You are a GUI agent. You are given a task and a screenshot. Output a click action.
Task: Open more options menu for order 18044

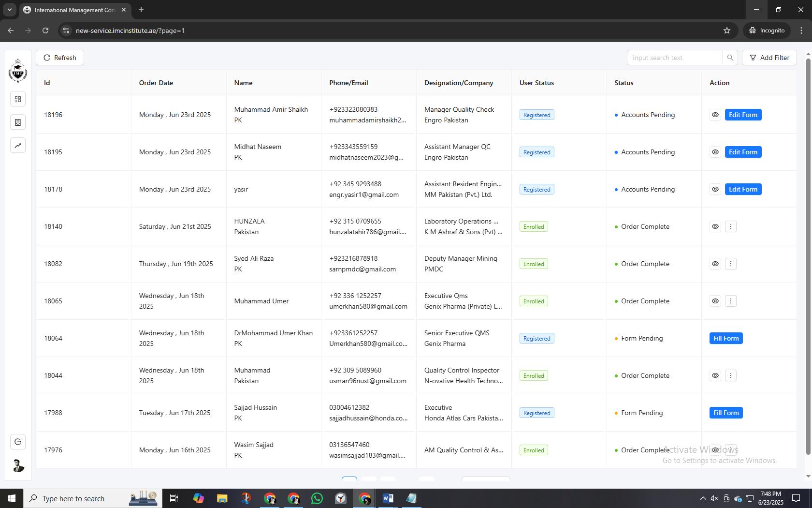click(x=731, y=375)
